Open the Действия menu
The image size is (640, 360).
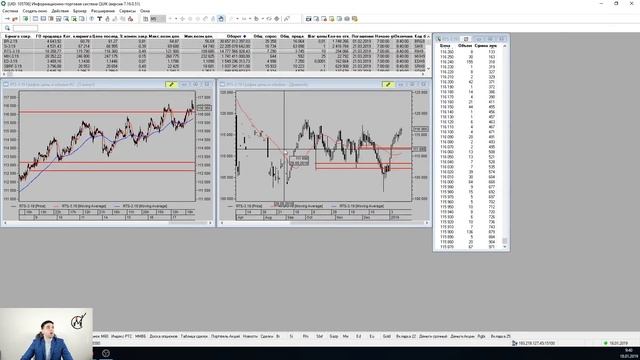[60, 11]
